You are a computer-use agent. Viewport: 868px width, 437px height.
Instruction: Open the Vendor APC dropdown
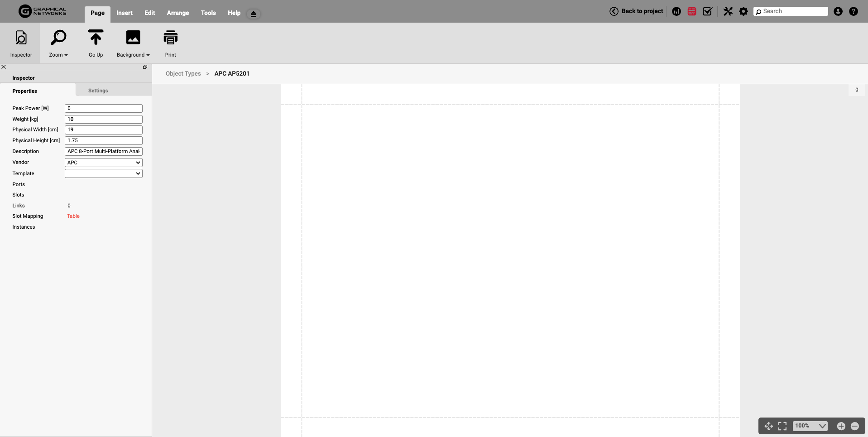tap(104, 163)
